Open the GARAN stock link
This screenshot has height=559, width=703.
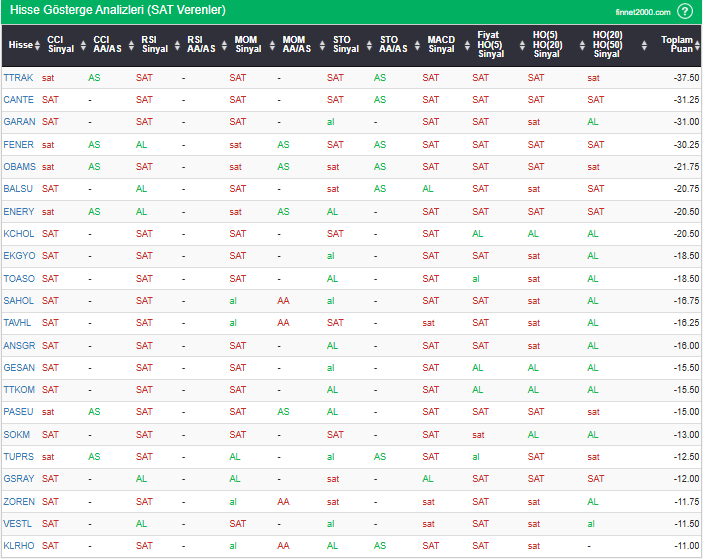point(19,122)
